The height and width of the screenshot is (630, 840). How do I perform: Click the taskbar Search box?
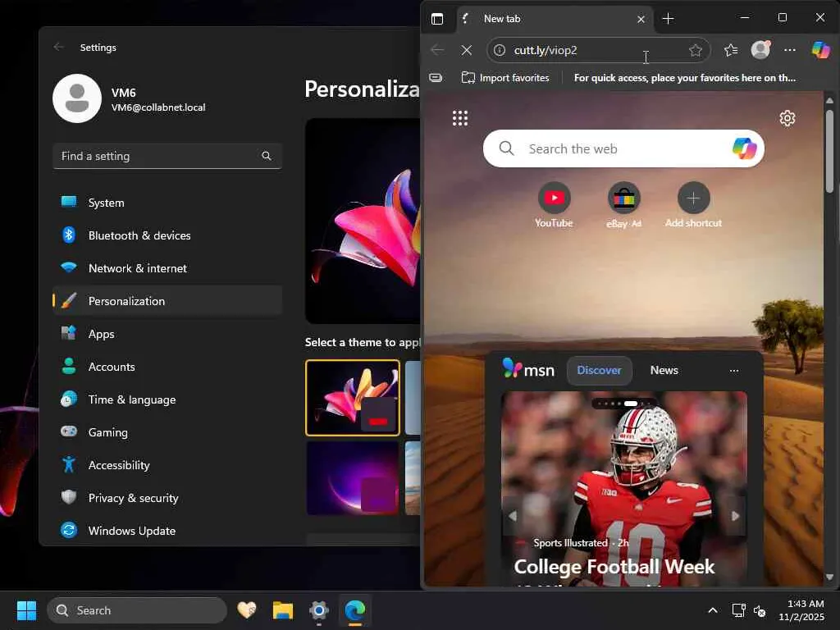pos(137,610)
